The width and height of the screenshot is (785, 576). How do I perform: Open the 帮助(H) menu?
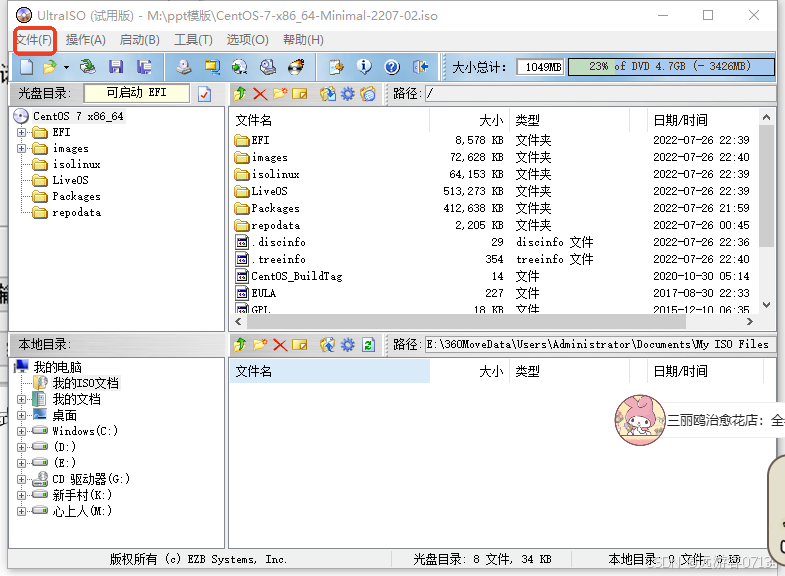tap(303, 40)
